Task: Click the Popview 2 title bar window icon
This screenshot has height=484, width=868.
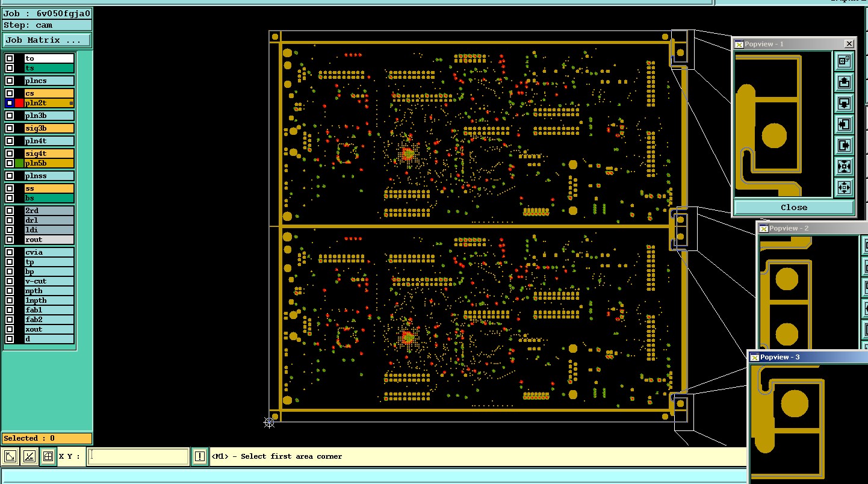Action: [763, 228]
